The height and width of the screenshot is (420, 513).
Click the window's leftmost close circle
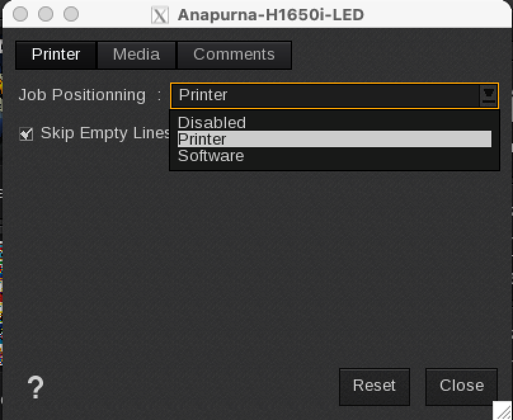click(x=20, y=14)
